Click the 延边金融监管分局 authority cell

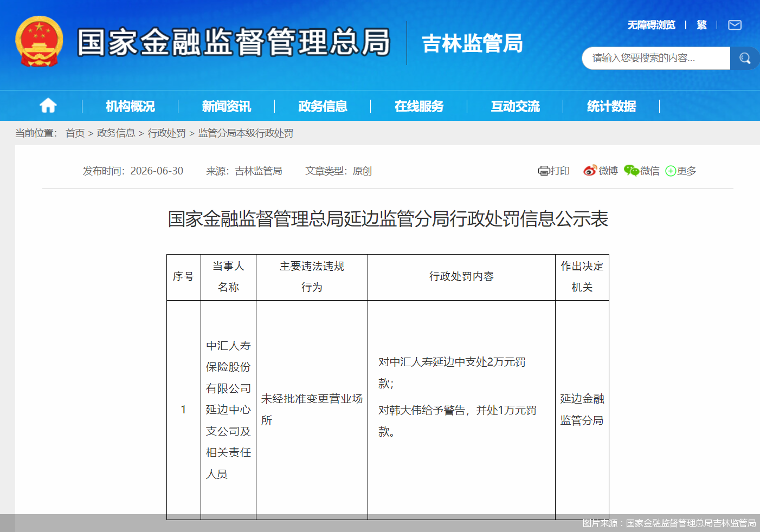tap(582, 410)
